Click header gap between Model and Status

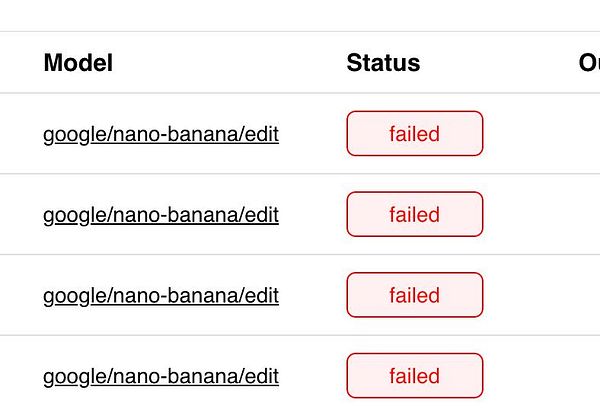click(230, 63)
